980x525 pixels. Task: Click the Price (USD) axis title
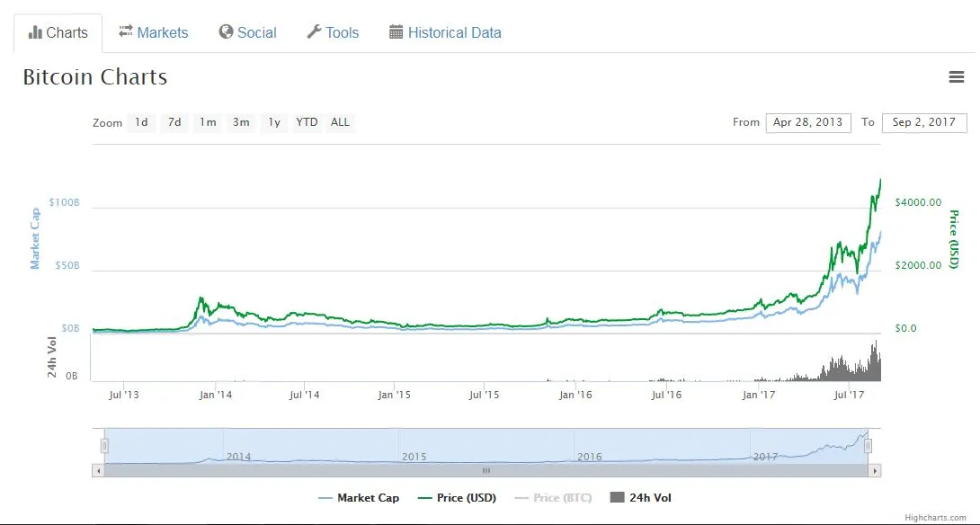click(954, 239)
